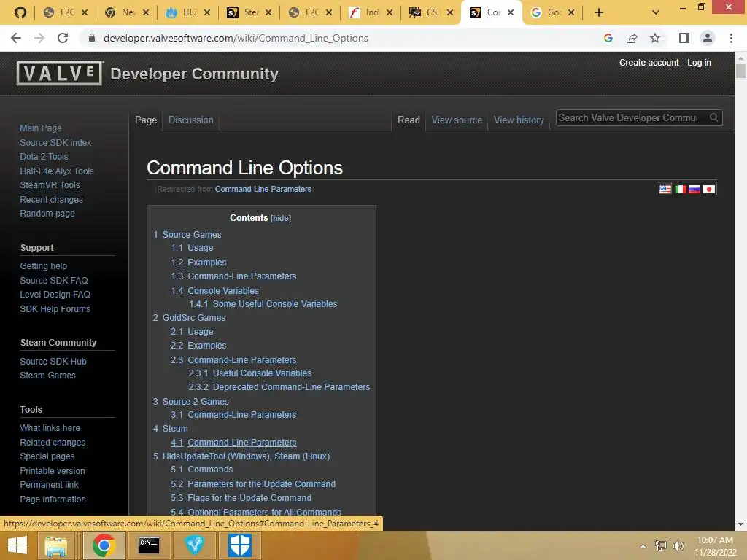
Task: Click the browser forward arrow
Action: [39, 38]
